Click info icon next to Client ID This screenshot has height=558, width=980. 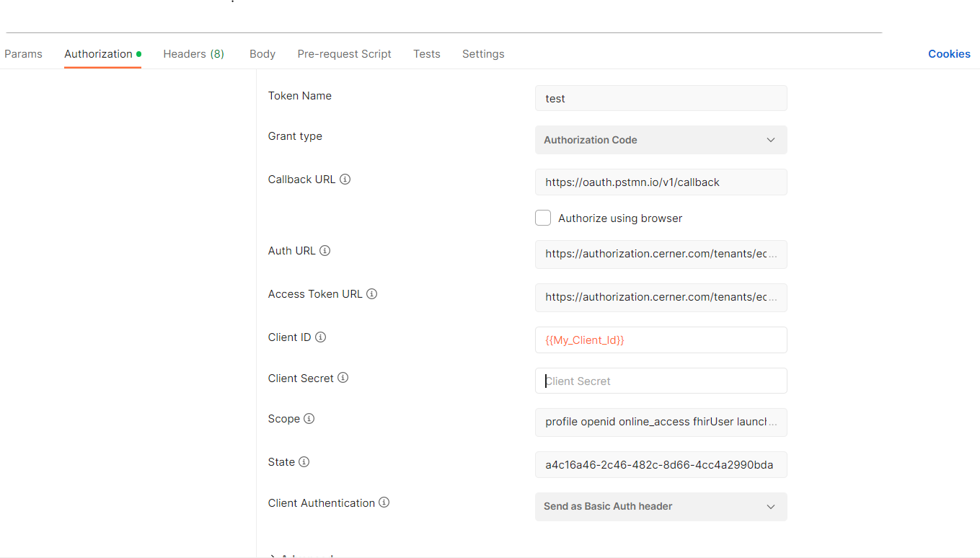point(320,337)
